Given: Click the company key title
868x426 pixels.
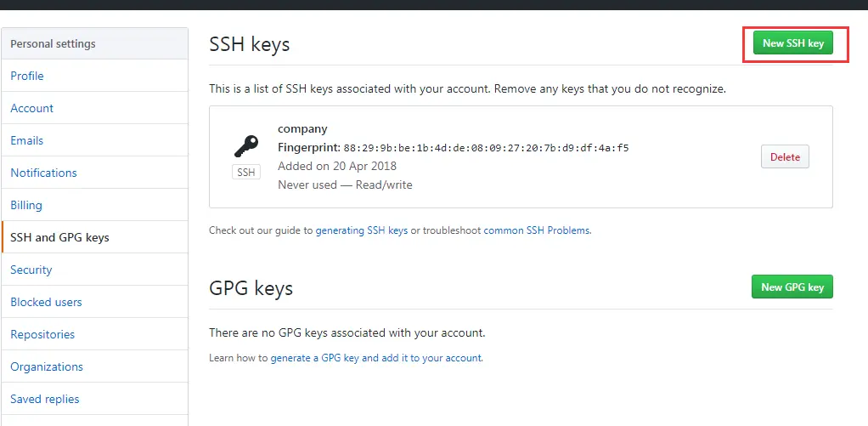Looking at the screenshot, I should [302, 129].
